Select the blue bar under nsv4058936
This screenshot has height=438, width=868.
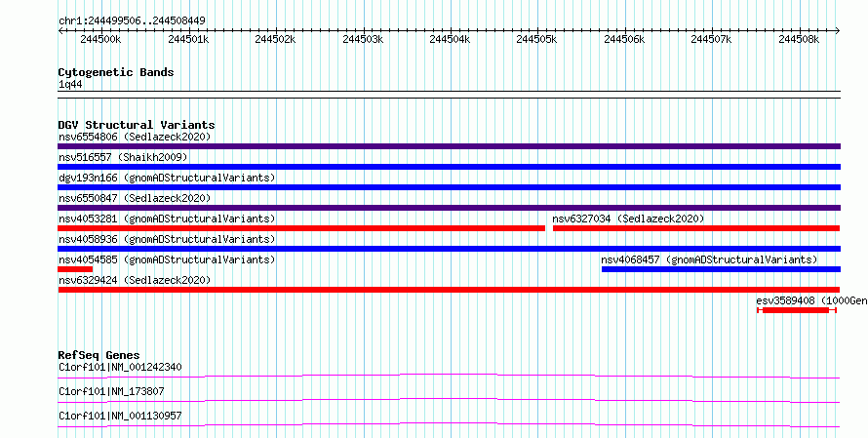(x=449, y=249)
